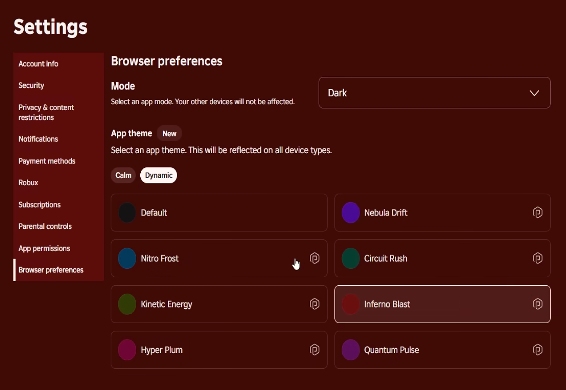Click the black Default color swatch
This screenshot has height=390, width=566.
point(127,213)
